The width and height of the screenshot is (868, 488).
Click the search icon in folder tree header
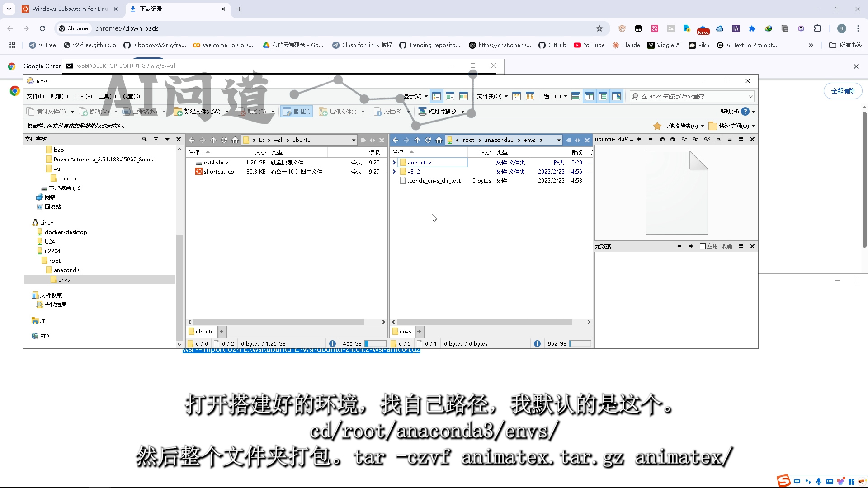pos(145,139)
